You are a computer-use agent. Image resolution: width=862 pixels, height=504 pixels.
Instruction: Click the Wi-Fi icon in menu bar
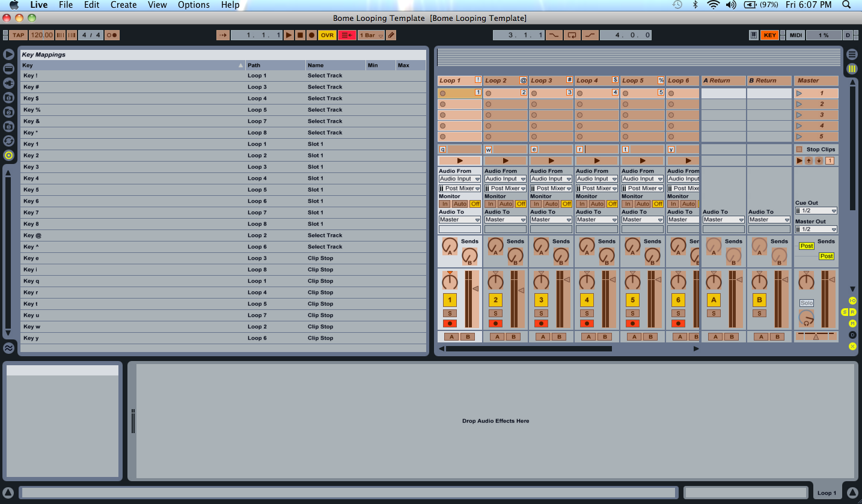click(x=714, y=5)
